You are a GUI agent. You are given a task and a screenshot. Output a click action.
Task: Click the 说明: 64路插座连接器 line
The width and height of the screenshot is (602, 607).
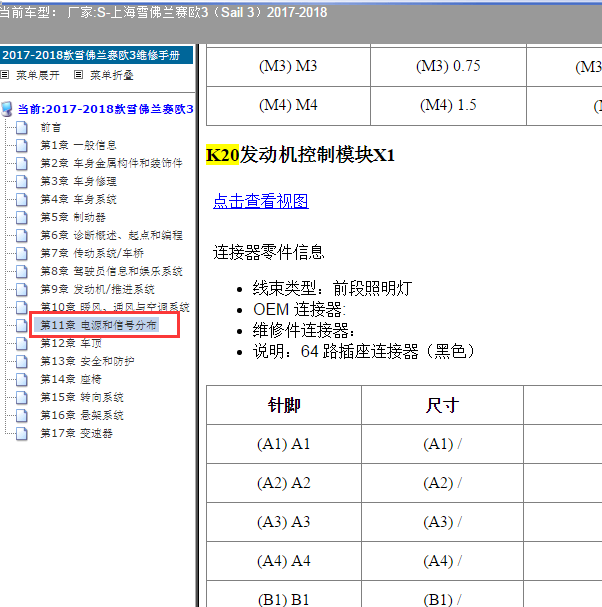coord(364,352)
